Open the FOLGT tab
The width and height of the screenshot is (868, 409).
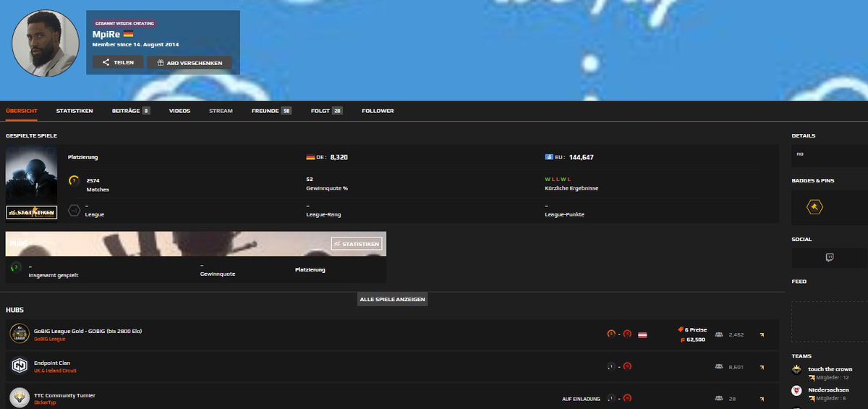coord(327,111)
